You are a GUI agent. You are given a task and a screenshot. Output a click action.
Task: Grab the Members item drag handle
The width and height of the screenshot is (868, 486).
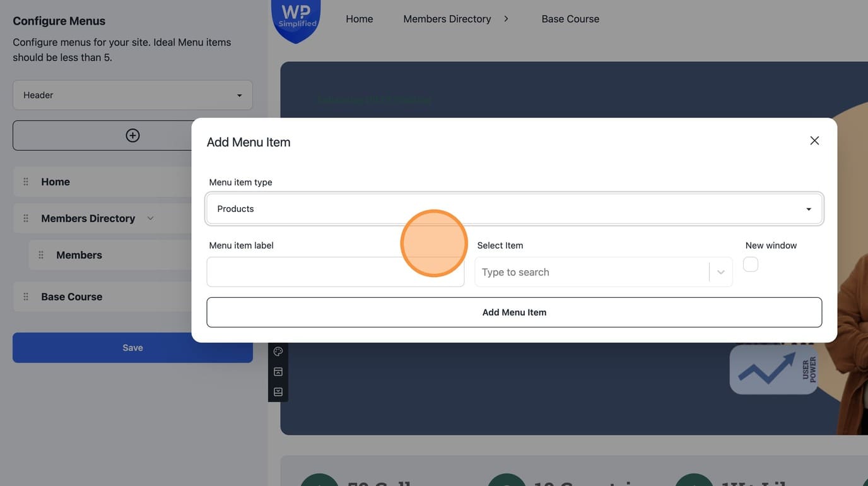tap(41, 255)
